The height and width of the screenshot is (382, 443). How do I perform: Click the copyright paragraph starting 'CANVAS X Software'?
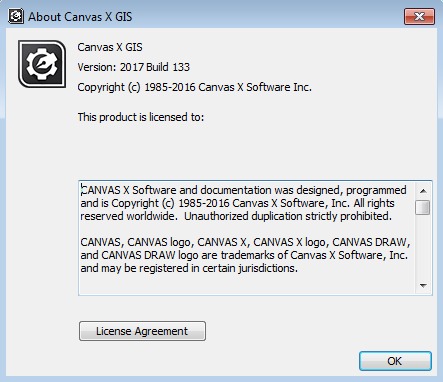click(243, 203)
